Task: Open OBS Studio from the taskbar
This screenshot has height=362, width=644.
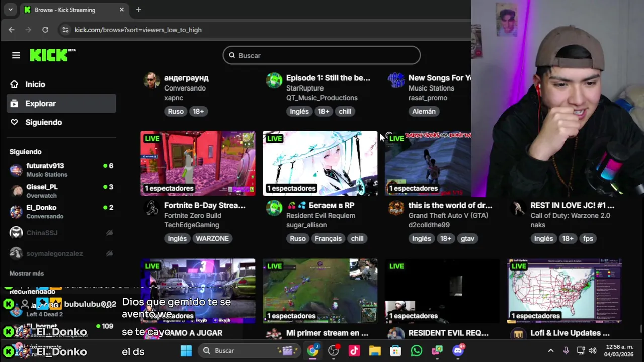Action: (334, 351)
